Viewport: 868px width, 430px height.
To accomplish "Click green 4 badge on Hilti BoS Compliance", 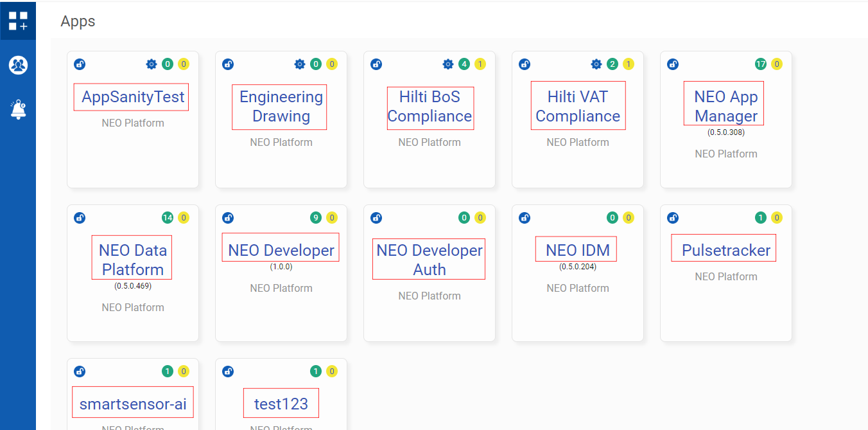I will pyautogui.click(x=464, y=64).
